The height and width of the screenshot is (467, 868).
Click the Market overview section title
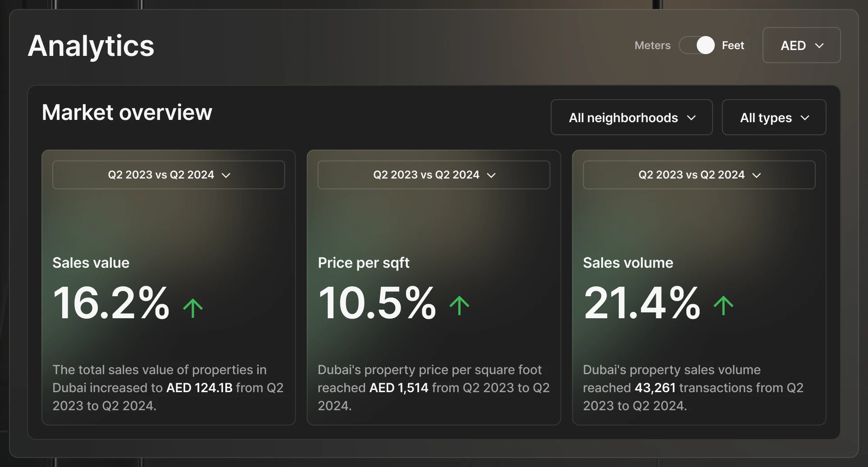point(127,112)
